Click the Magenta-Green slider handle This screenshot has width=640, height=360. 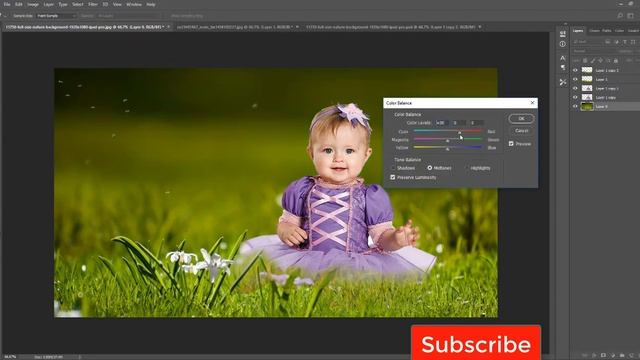pyautogui.click(x=448, y=141)
